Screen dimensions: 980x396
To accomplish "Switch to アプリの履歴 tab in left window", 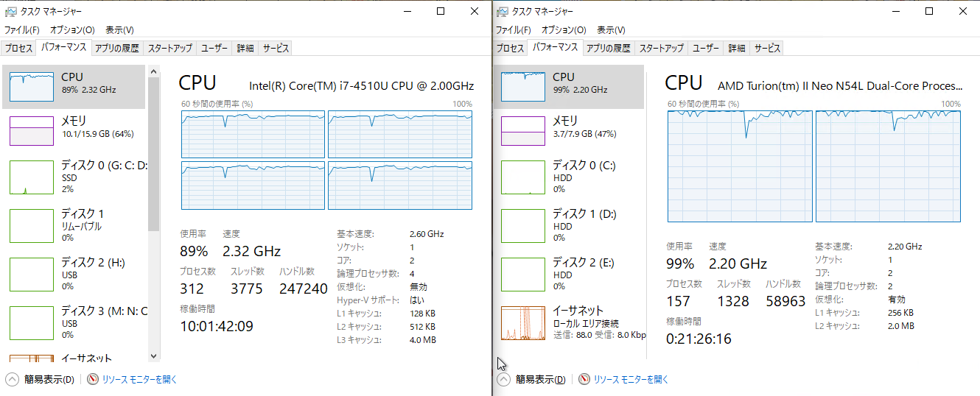I will click(116, 49).
